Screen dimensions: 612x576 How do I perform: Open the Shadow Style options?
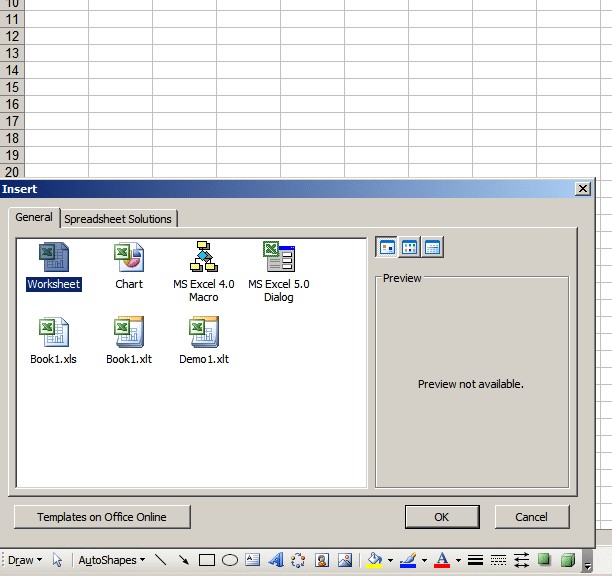click(544, 560)
